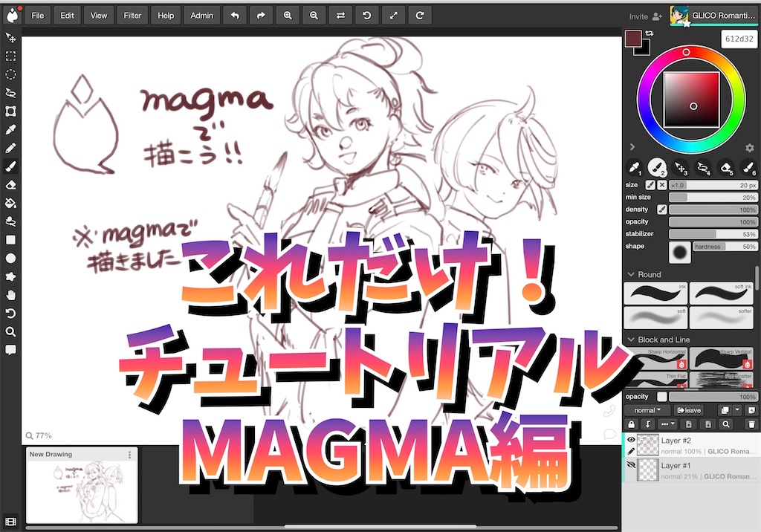Hide Layer #2 with its eye toggle
Screen dimensions: 761x532
click(x=631, y=440)
